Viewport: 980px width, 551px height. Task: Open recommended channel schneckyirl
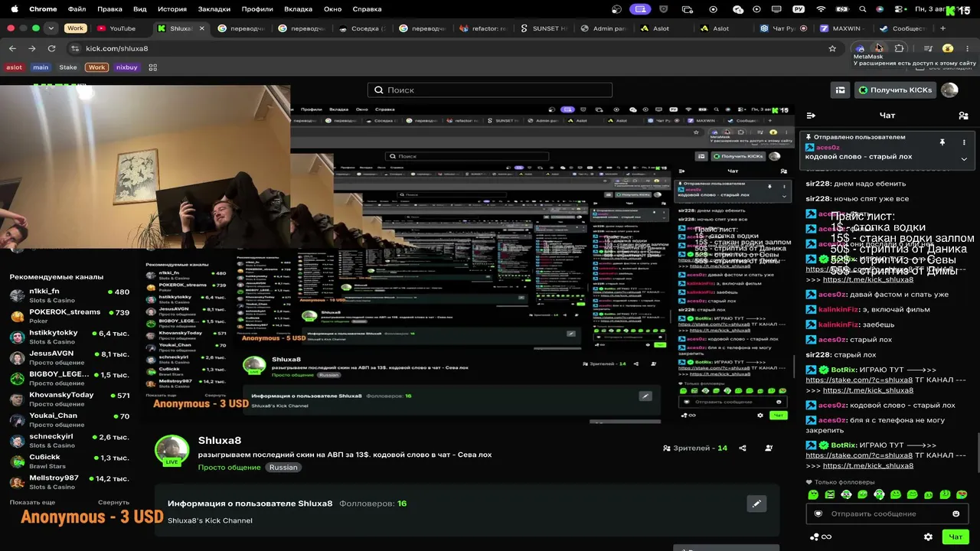pos(69,440)
